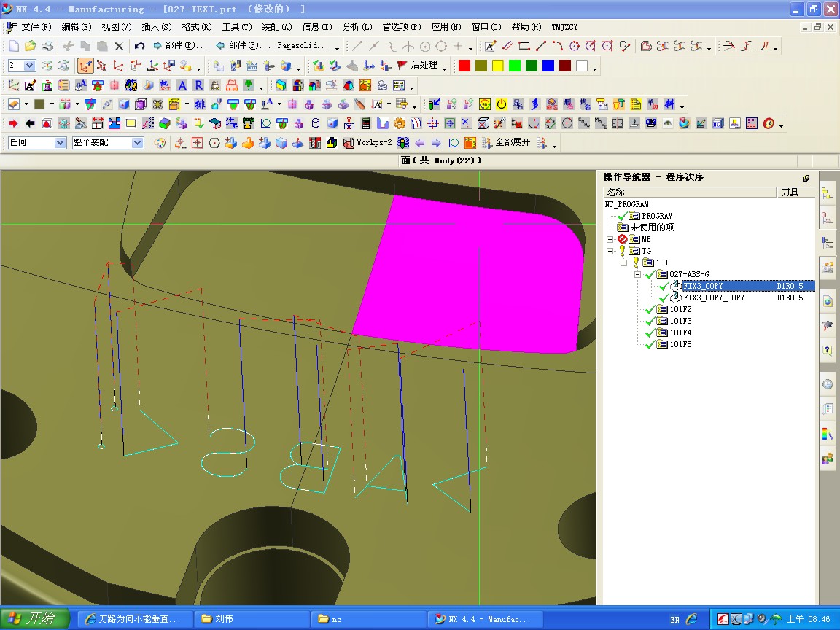Click the grey cylinder icon

coord(316,124)
